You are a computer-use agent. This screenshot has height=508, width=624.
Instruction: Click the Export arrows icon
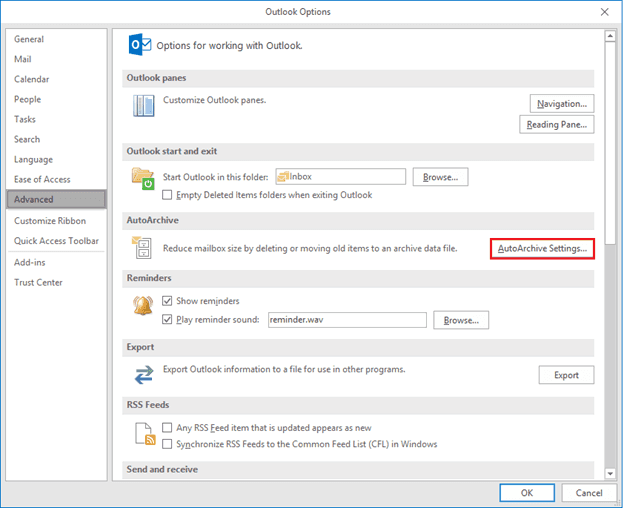click(144, 375)
